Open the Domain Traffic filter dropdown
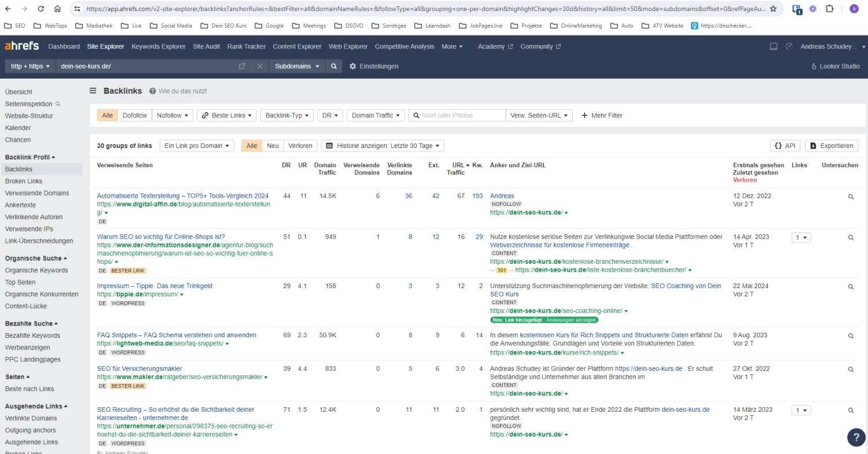The width and height of the screenshot is (868, 454). (x=376, y=116)
